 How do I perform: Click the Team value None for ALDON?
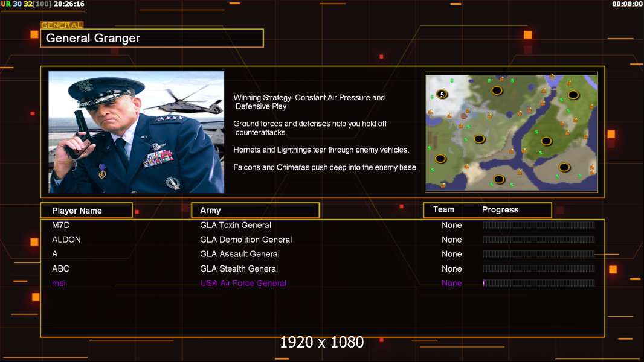point(452,240)
